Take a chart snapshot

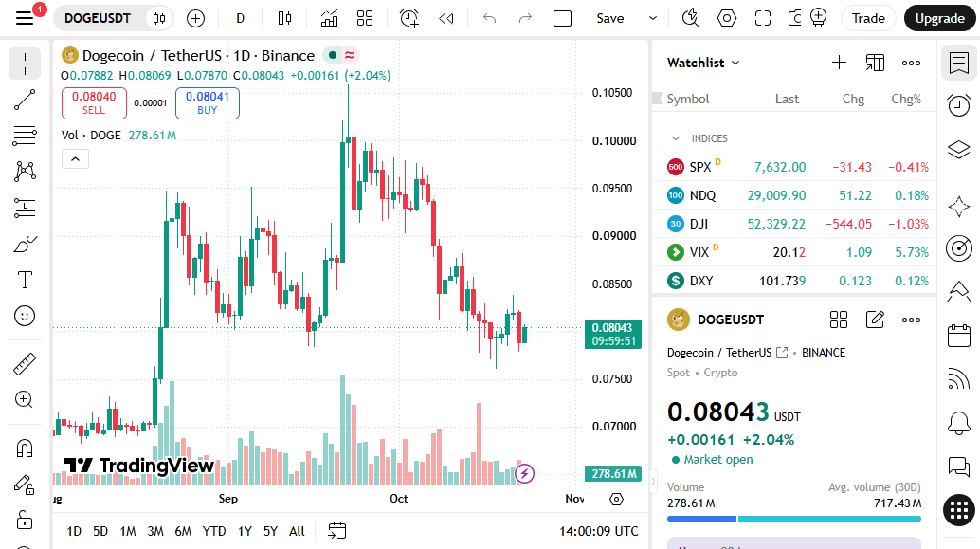coord(795,18)
